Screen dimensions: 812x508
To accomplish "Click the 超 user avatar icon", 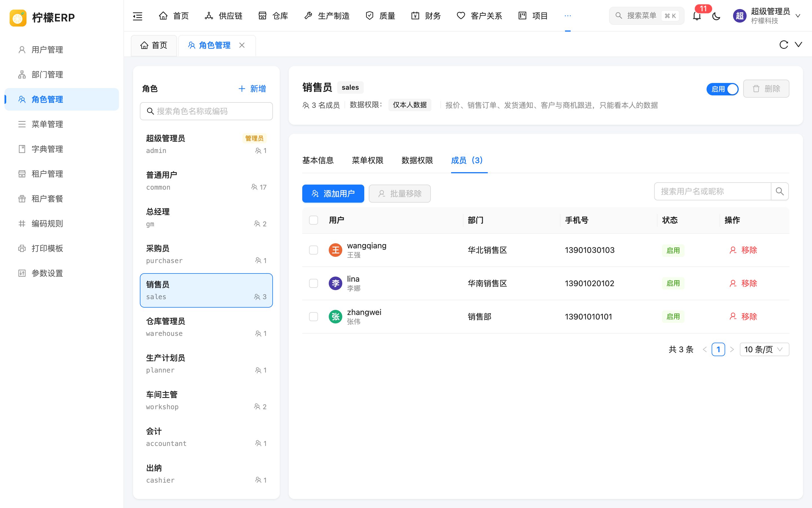I will pyautogui.click(x=740, y=16).
